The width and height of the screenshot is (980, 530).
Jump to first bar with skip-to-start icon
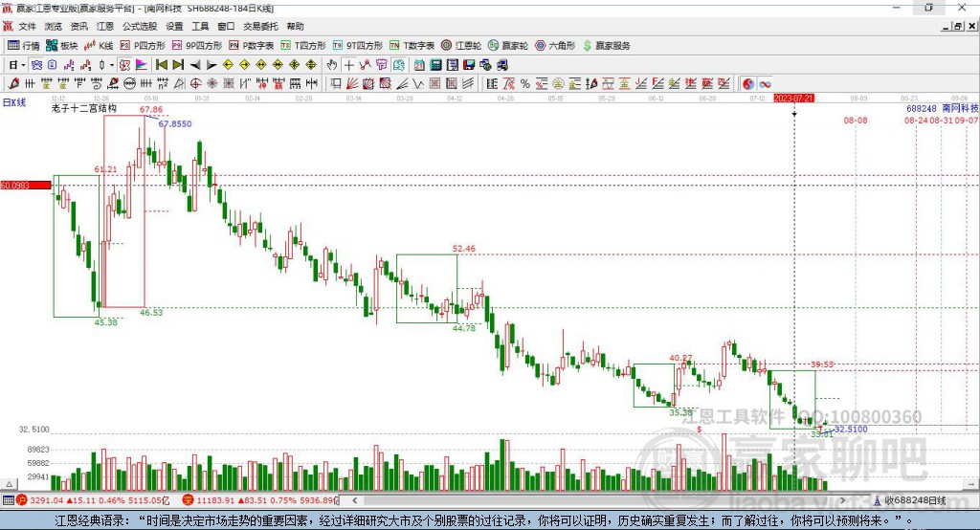pyautogui.click(x=161, y=65)
